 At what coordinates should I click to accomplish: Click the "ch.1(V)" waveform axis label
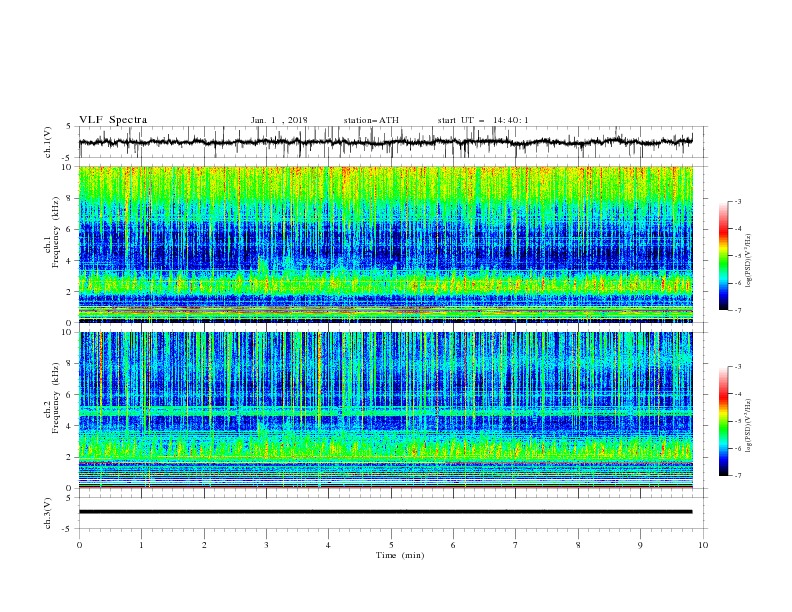(x=49, y=142)
